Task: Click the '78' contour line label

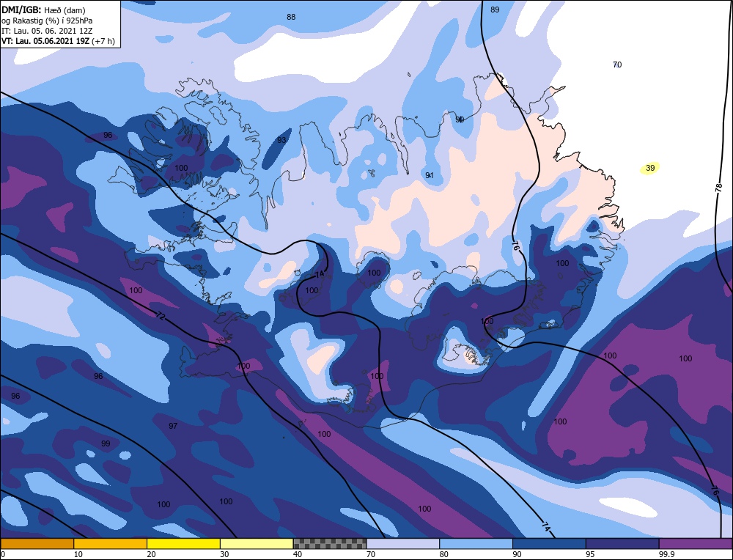Action: click(719, 188)
